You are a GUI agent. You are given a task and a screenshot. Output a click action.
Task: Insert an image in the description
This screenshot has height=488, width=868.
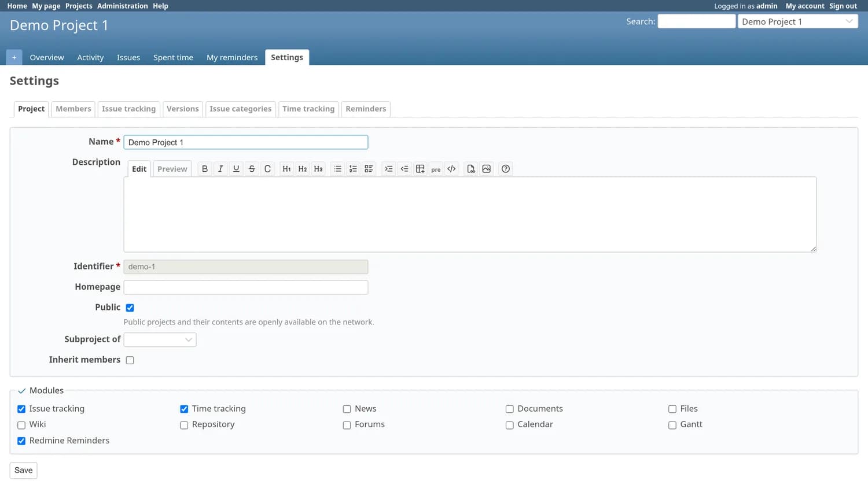pos(487,169)
